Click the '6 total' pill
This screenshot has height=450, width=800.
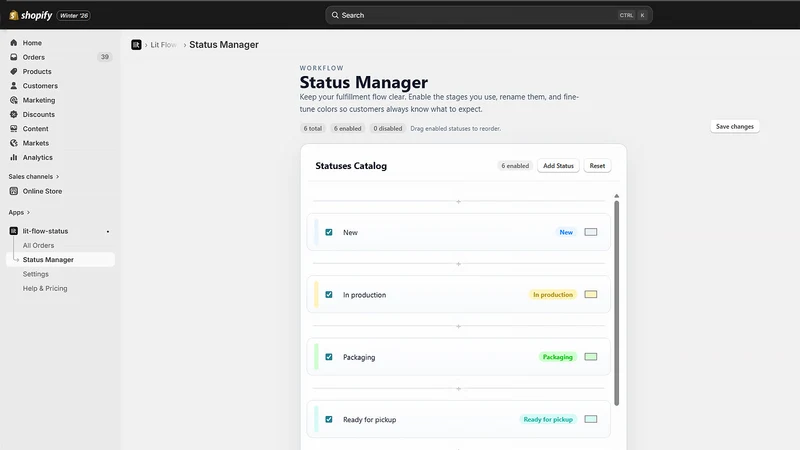[312, 129]
